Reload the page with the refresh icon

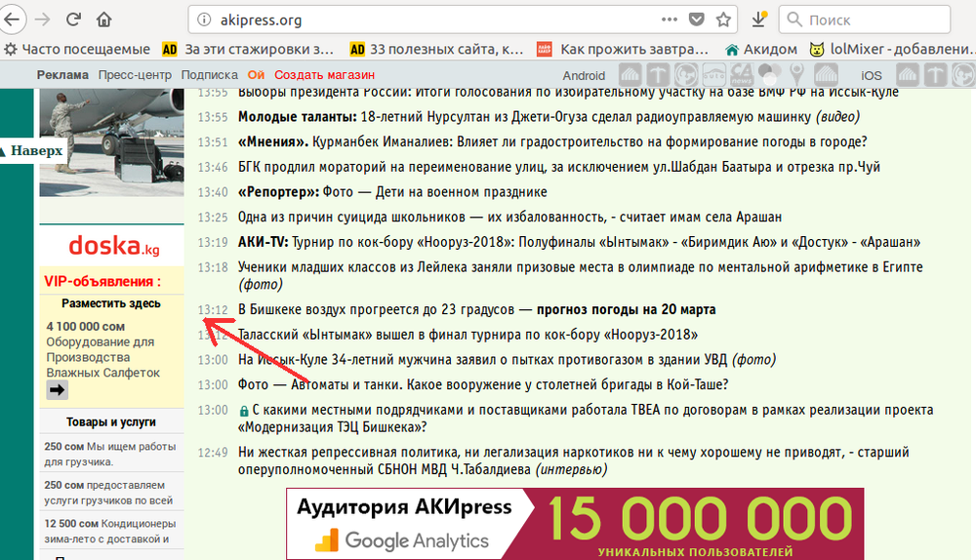click(73, 20)
